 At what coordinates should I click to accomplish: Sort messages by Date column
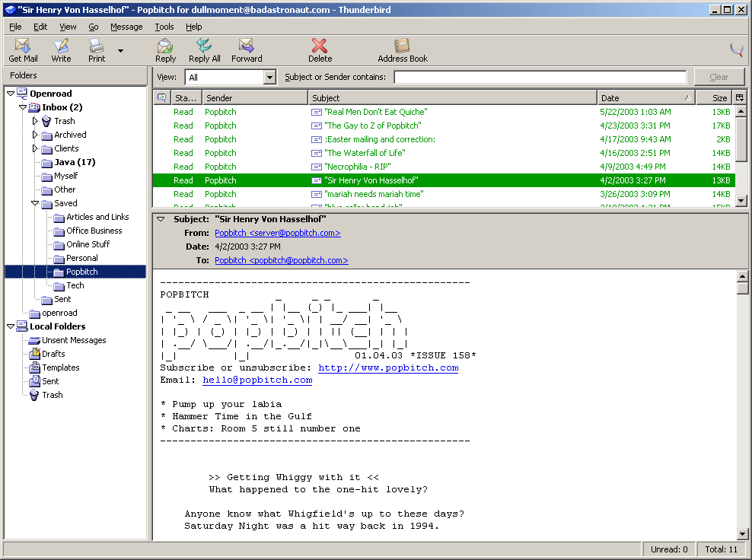pyautogui.click(x=646, y=98)
